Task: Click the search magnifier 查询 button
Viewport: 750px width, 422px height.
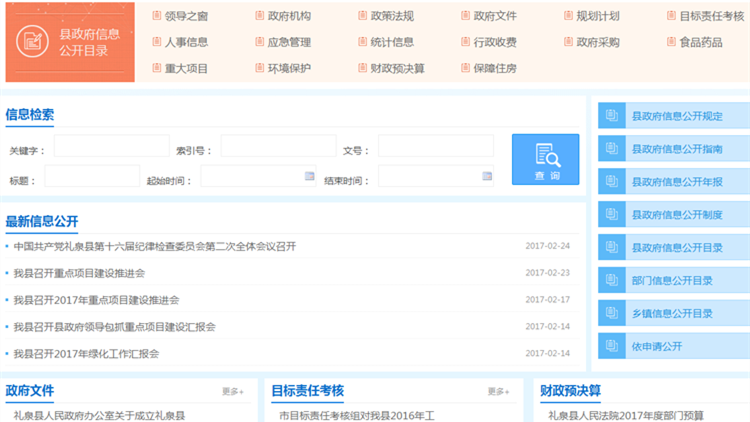Action: point(545,160)
